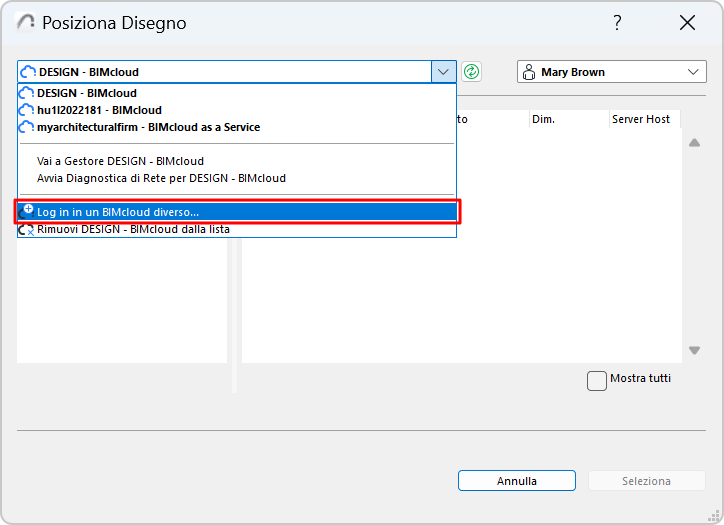Collapse the DESIGN - BIMcloud dropdown arrow

pos(443,72)
